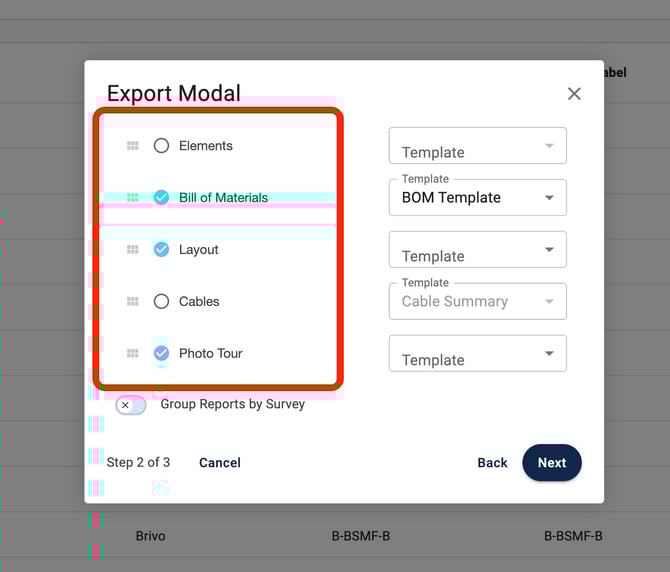Toggle Group Reports by Survey switch
The height and width of the screenshot is (572, 670).
click(131, 405)
